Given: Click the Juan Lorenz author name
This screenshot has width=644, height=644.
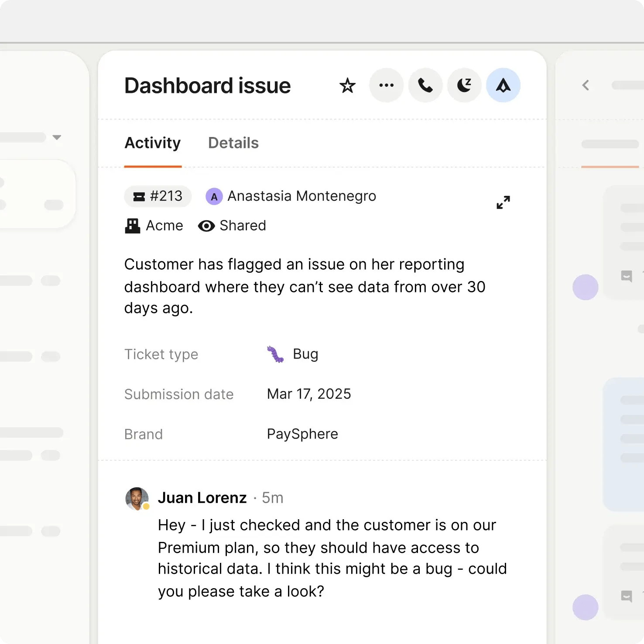Looking at the screenshot, I should click(x=202, y=498).
